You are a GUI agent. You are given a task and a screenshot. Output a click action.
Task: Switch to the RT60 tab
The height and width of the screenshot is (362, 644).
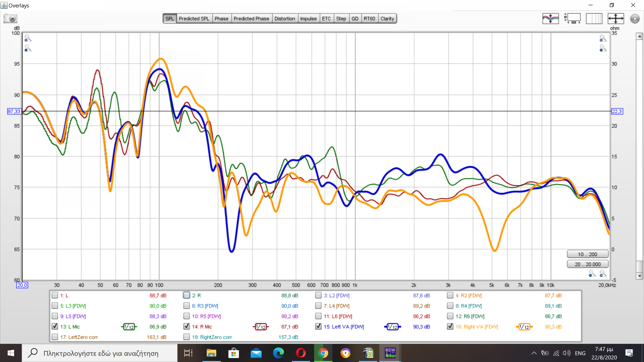[369, 19]
